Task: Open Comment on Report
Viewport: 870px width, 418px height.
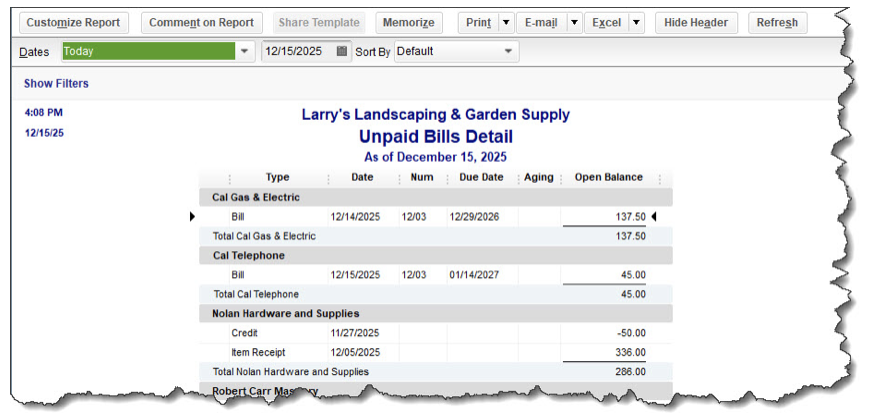Action: point(201,23)
